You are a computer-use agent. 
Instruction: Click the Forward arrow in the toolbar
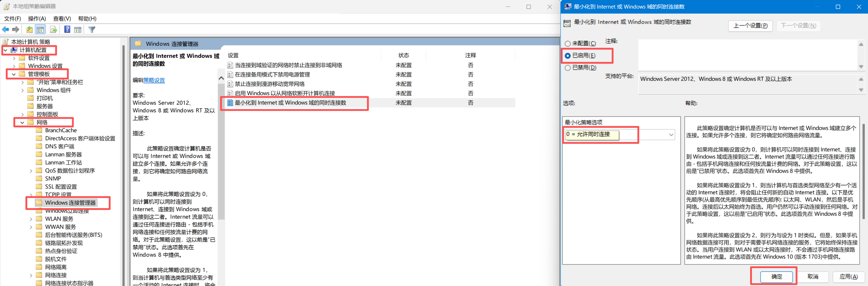pos(16,30)
